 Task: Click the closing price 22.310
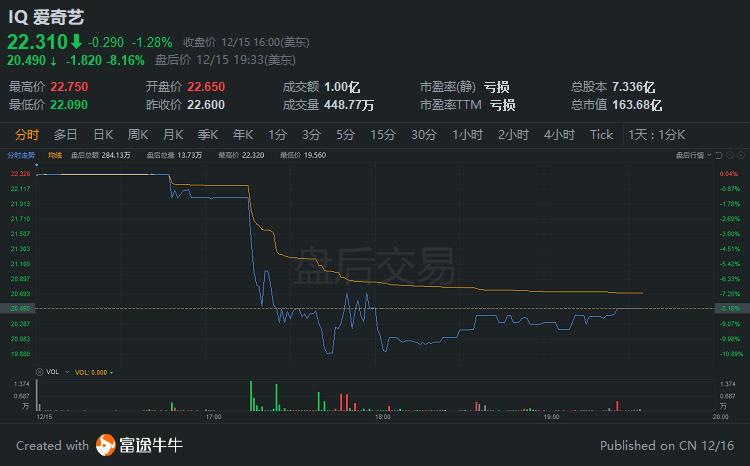tap(37, 42)
